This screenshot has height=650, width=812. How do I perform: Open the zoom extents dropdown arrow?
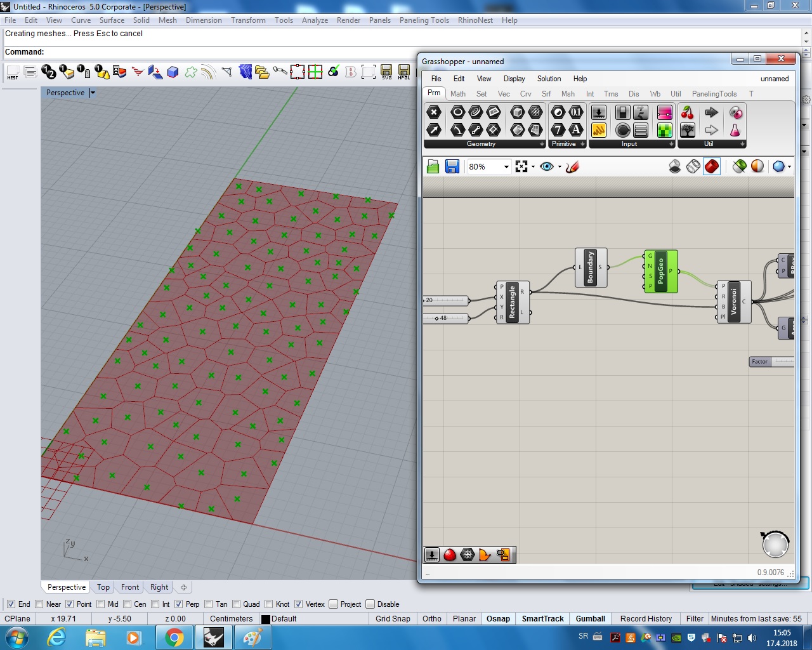pyautogui.click(x=533, y=167)
